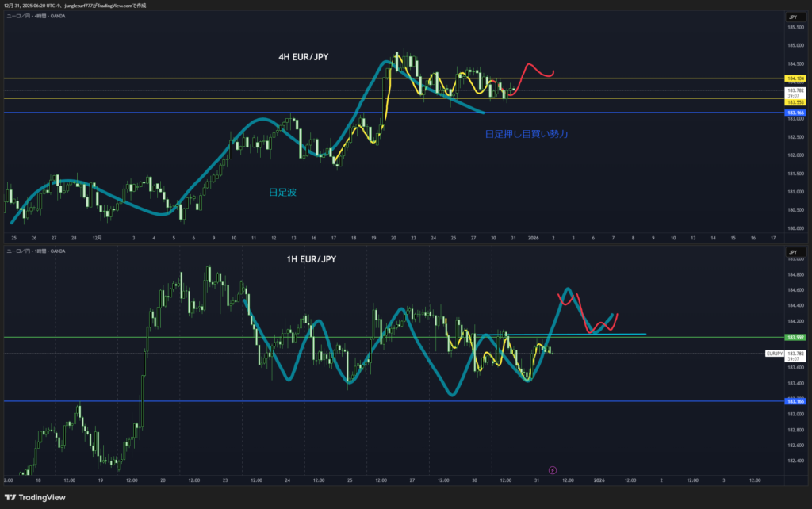Select the teal "日足波" text label
812x509 pixels.
point(283,192)
